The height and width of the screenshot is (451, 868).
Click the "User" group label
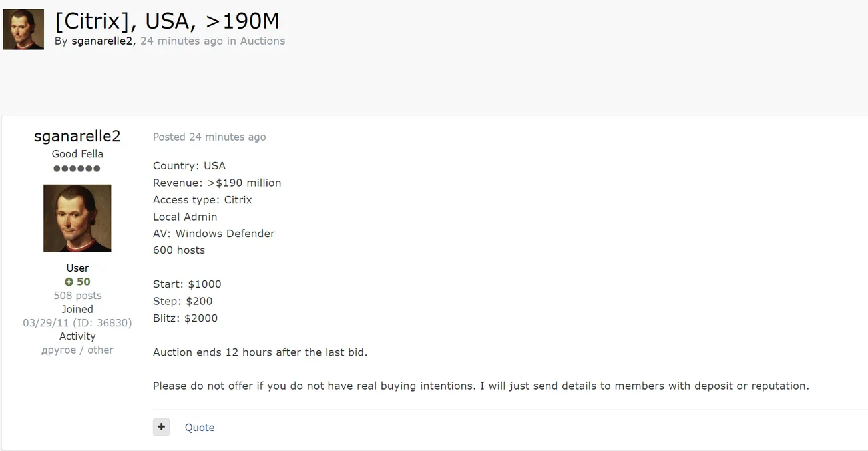(x=77, y=268)
